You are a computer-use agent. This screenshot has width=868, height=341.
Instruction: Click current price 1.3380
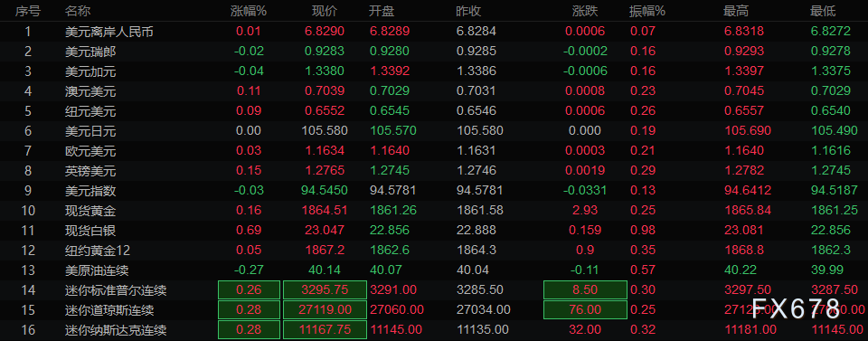325,71
